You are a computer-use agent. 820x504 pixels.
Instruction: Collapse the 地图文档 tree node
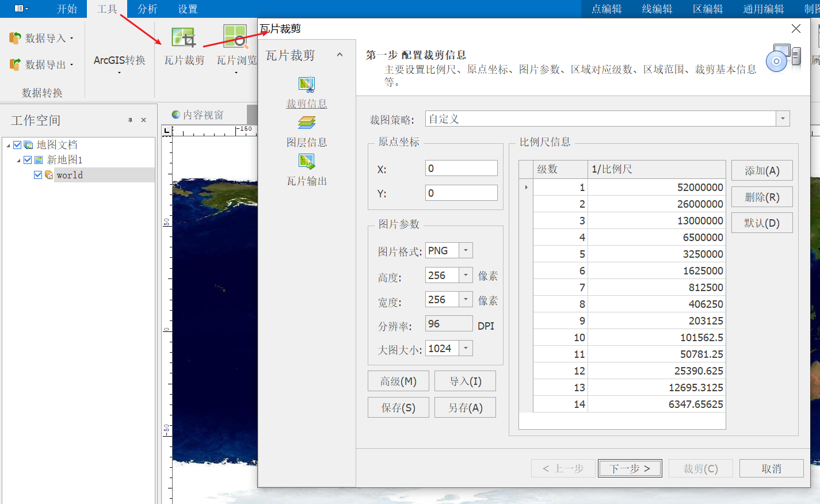point(8,146)
